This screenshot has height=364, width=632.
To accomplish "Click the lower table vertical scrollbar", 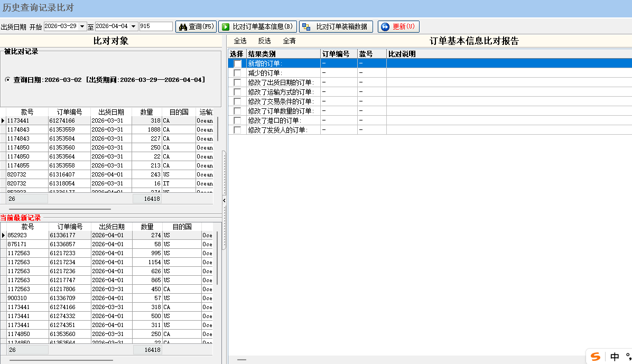I will pos(218,258).
